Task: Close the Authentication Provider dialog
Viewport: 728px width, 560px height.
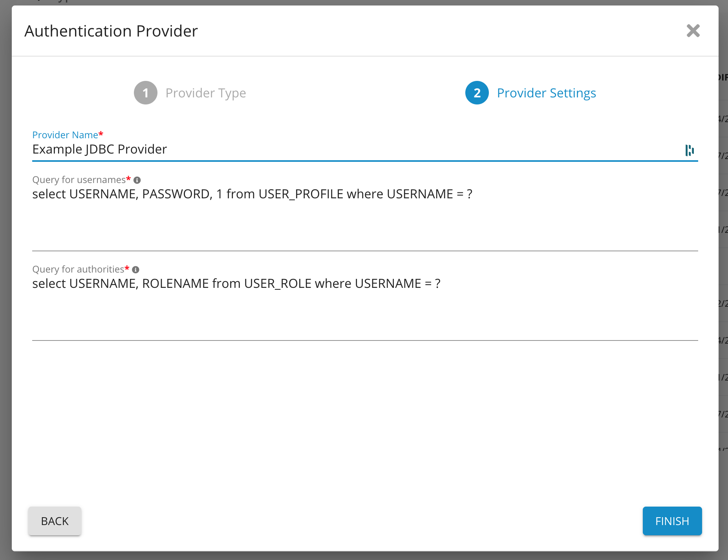Action: point(693,31)
